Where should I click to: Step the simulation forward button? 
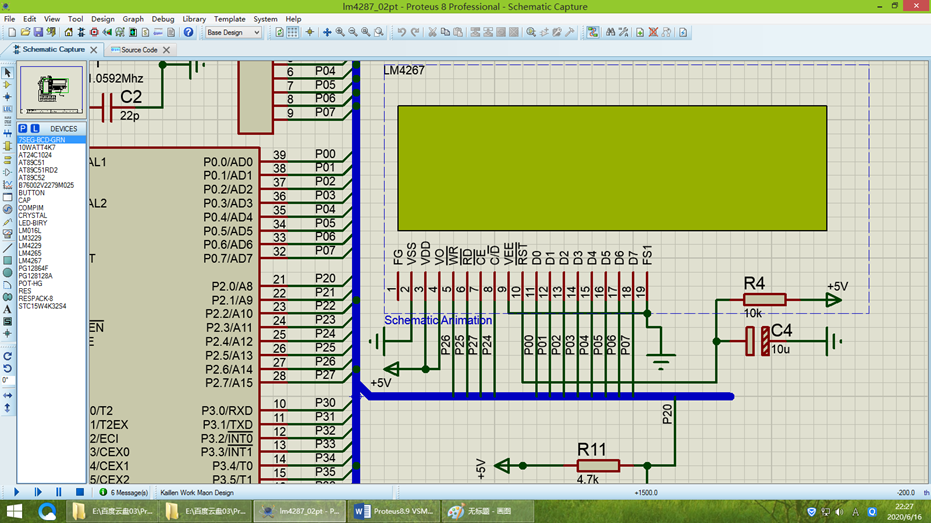tap(38, 492)
